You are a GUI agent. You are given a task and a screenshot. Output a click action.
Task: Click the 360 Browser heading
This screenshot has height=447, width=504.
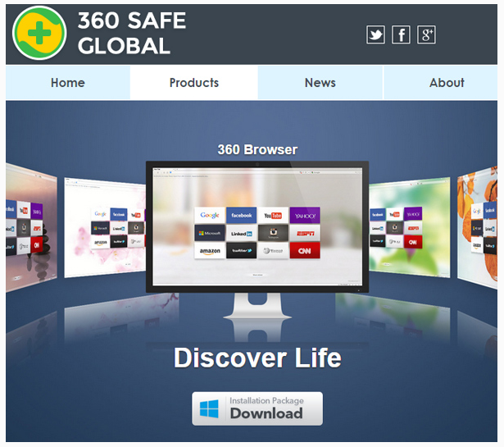tap(257, 149)
